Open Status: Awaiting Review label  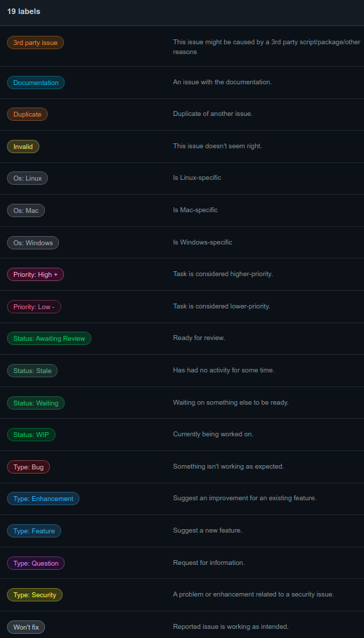point(49,339)
